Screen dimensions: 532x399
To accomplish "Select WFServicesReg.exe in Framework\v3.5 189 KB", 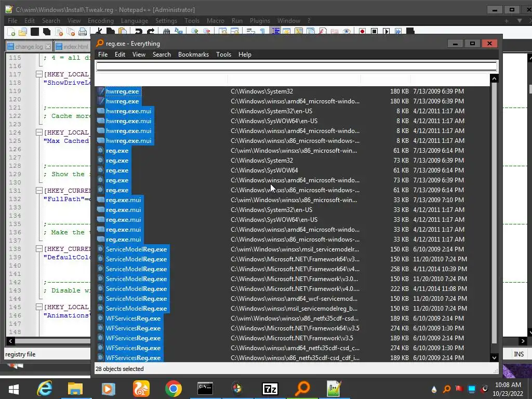I will pos(292,338).
